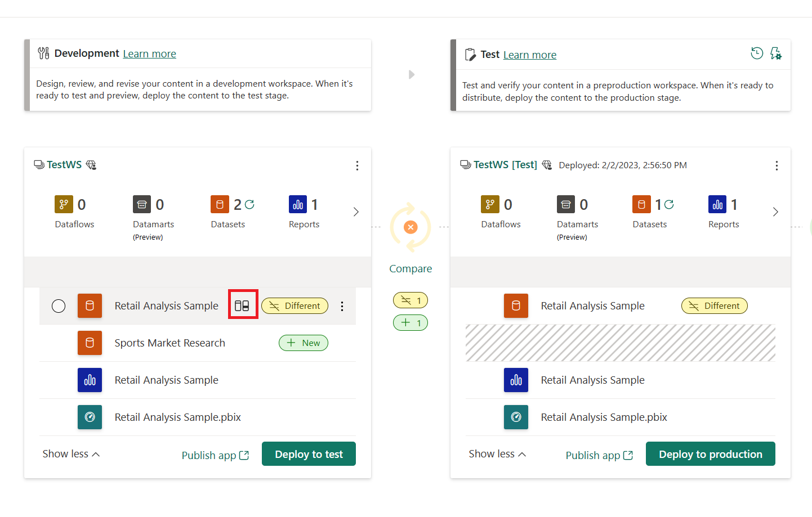
Task: Open Learn more link for Development stage
Action: coord(149,53)
